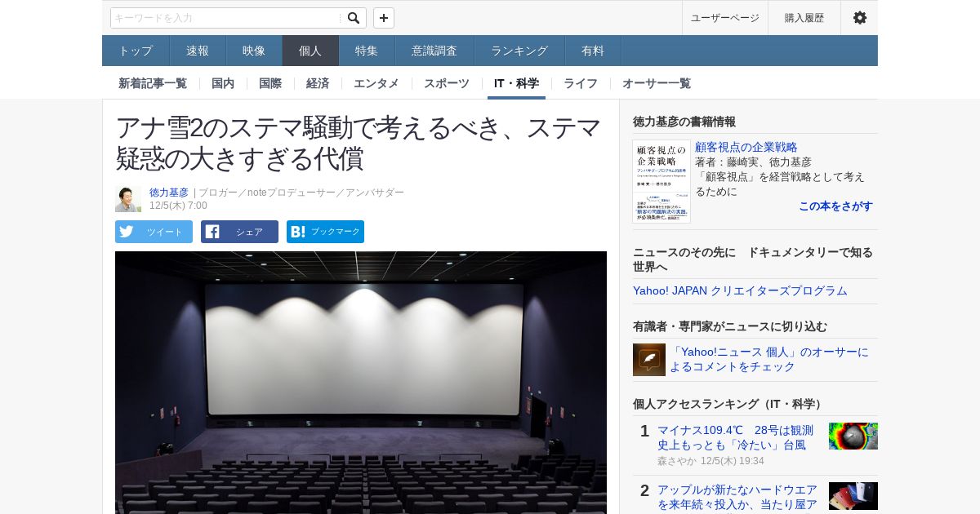Switch to 速報 tab
The width and height of the screenshot is (980, 514).
click(x=198, y=51)
